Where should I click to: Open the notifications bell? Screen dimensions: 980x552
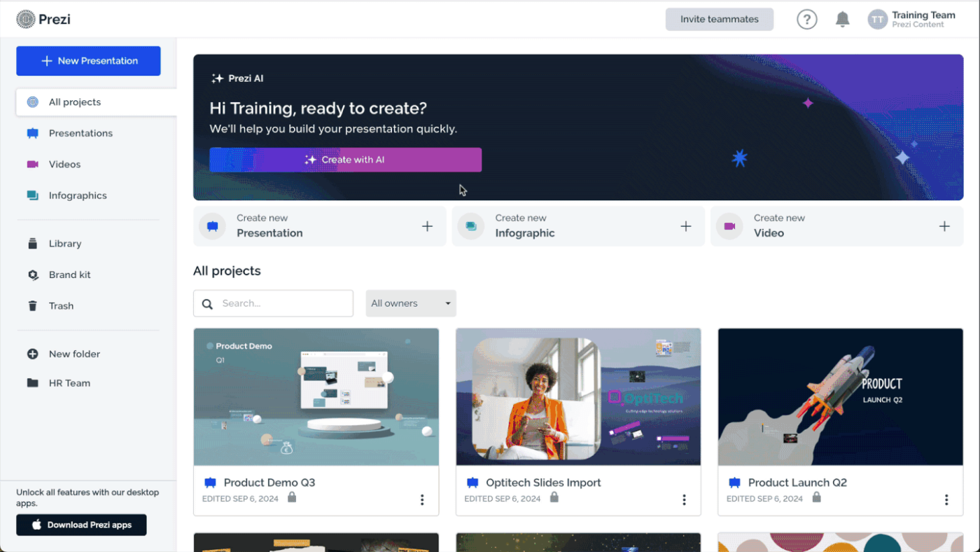(843, 20)
